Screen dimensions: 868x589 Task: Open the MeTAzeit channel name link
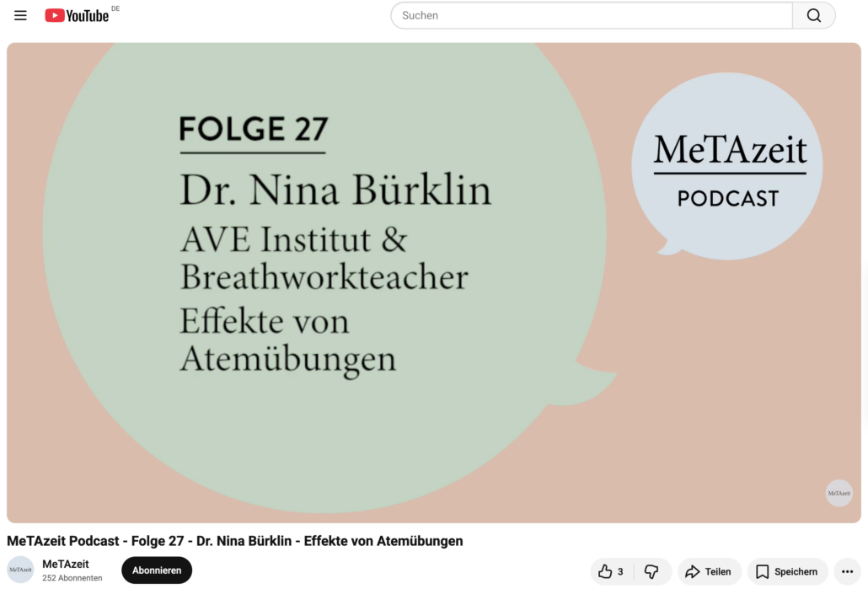click(x=66, y=564)
